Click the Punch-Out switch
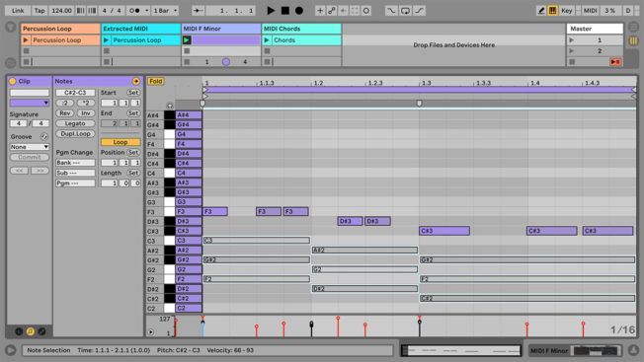 419,10
